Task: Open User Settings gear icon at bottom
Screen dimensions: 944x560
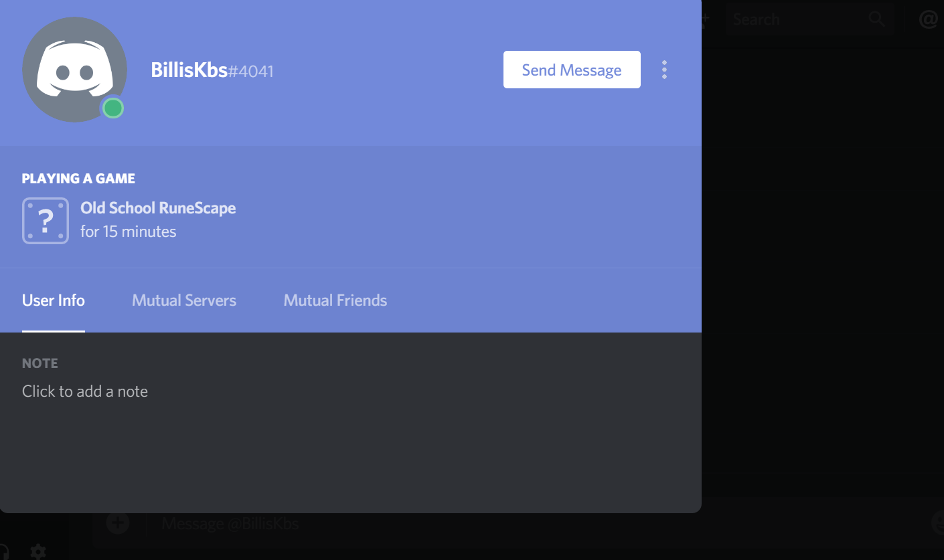Action: (x=38, y=551)
